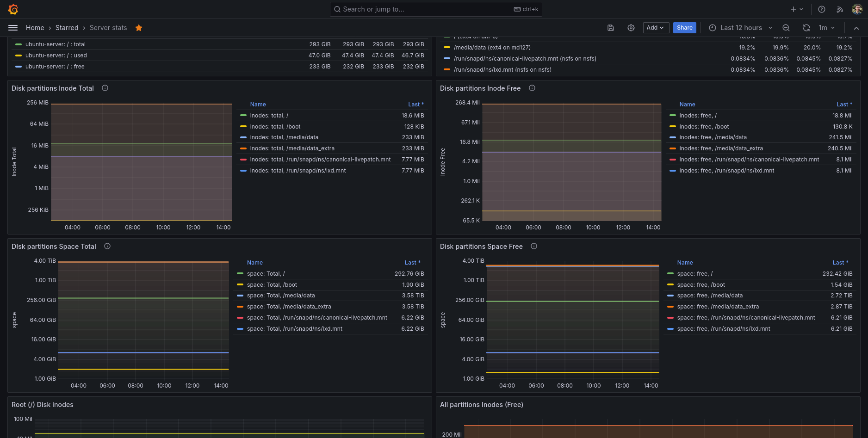This screenshot has width=868, height=438.
Task: Open the user profile avatar
Action: (x=857, y=9)
